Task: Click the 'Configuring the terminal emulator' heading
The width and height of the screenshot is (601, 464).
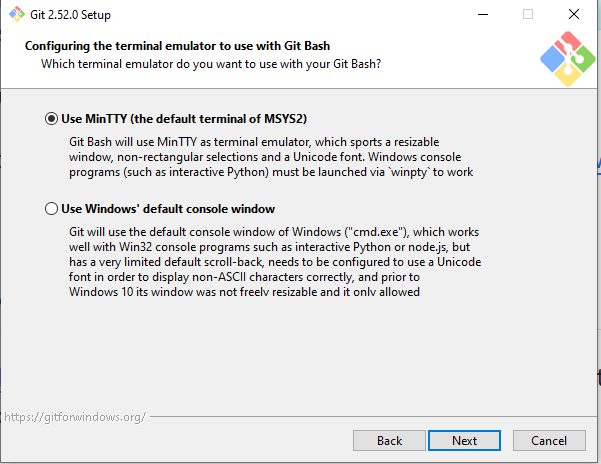Action: pos(177,46)
